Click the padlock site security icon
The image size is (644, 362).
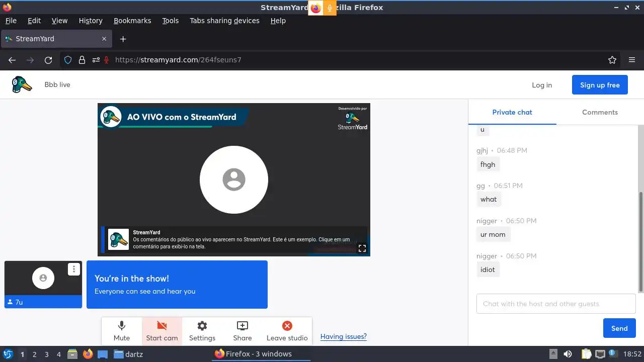pos(82,60)
